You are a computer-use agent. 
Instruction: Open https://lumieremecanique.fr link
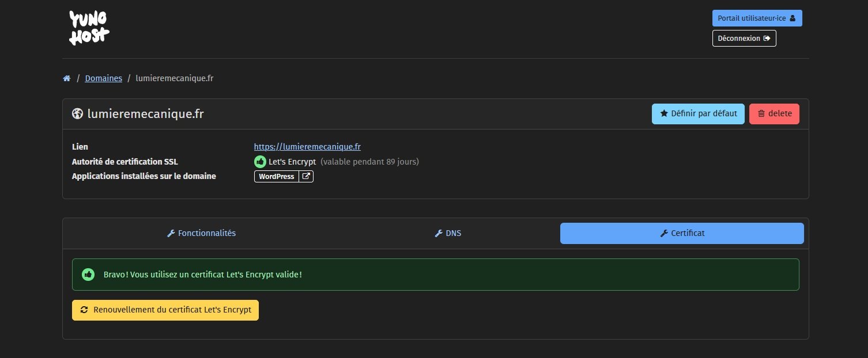pos(307,147)
